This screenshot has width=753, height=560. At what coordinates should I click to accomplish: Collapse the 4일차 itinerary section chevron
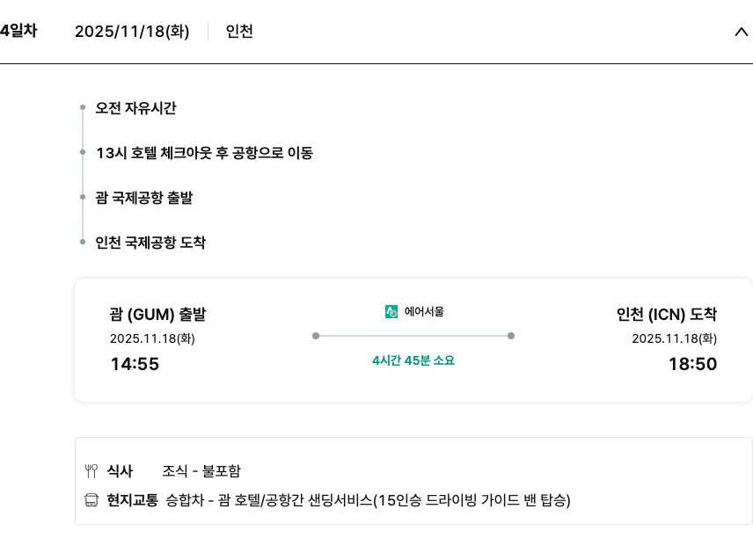pyautogui.click(x=741, y=32)
